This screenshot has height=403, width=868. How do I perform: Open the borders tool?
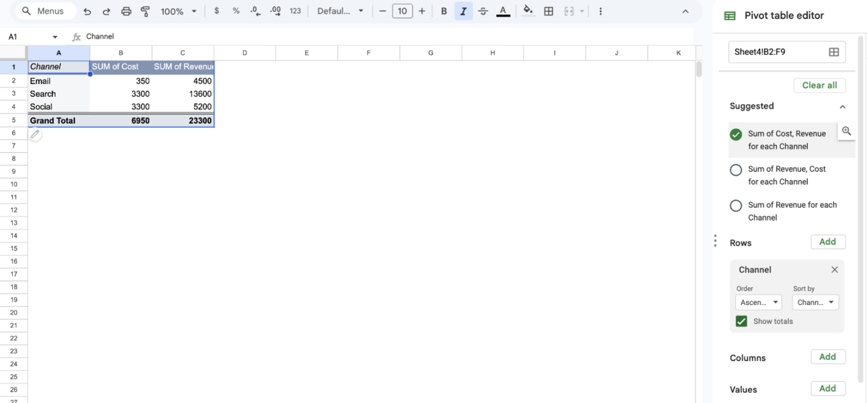point(549,11)
